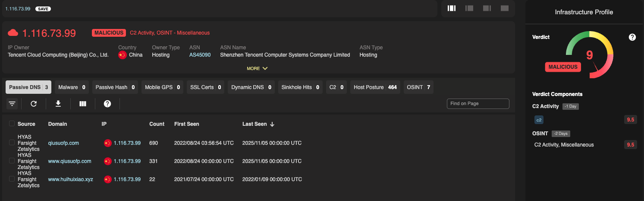Image resolution: width=644 pixels, height=201 pixels.
Task: Click the Find on Page input field
Action: pyautogui.click(x=478, y=104)
